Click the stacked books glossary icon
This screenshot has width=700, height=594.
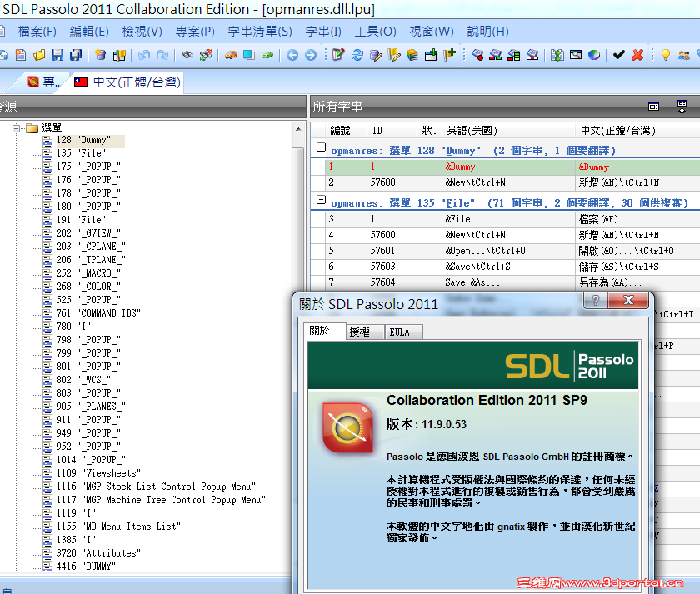[x=412, y=55]
